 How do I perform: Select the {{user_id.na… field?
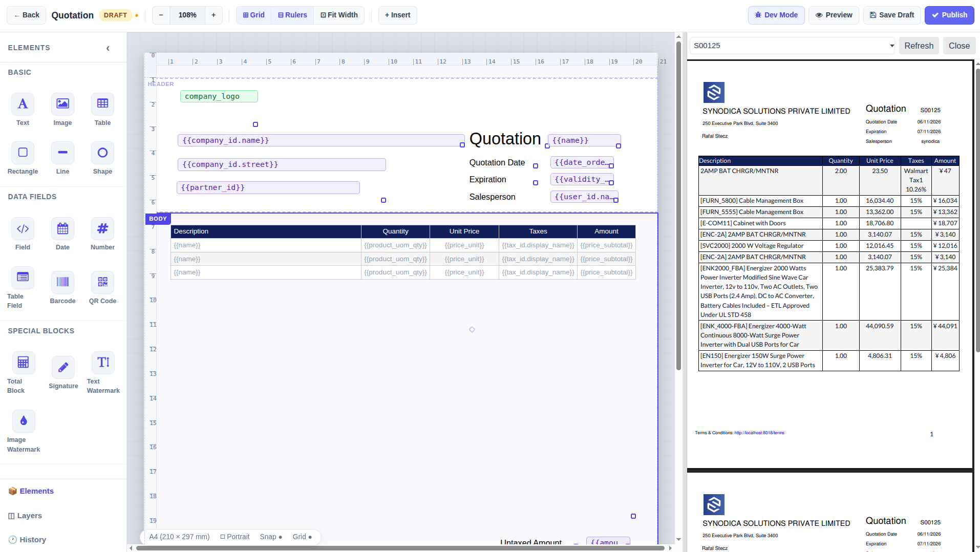coord(584,197)
